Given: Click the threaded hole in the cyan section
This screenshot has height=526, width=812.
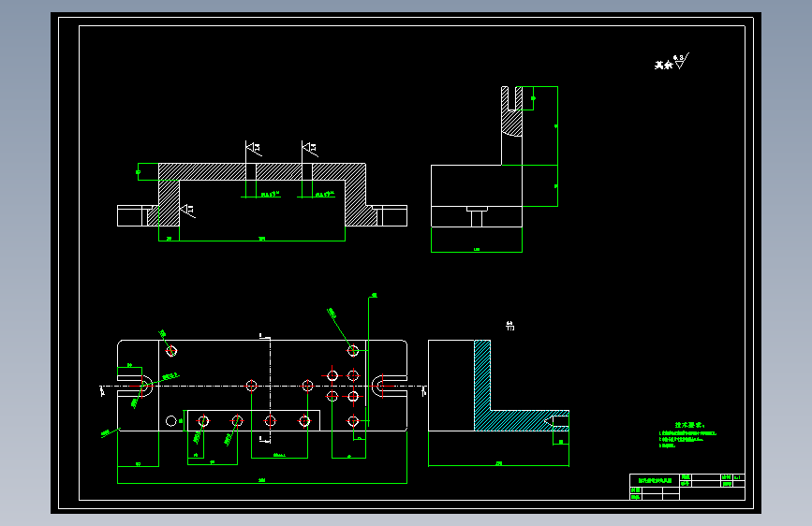Looking at the screenshot, I should (556, 421).
